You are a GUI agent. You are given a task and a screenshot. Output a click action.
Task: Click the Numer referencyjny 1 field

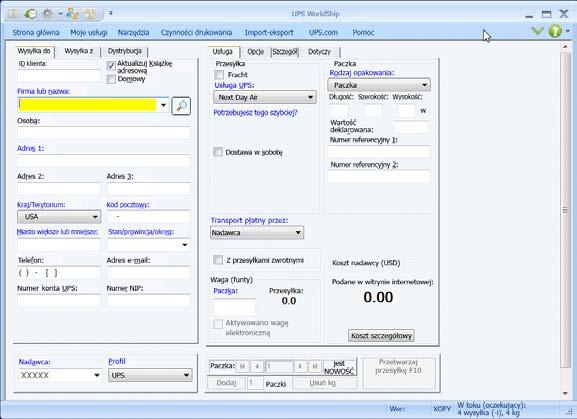[x=379, y=152]
